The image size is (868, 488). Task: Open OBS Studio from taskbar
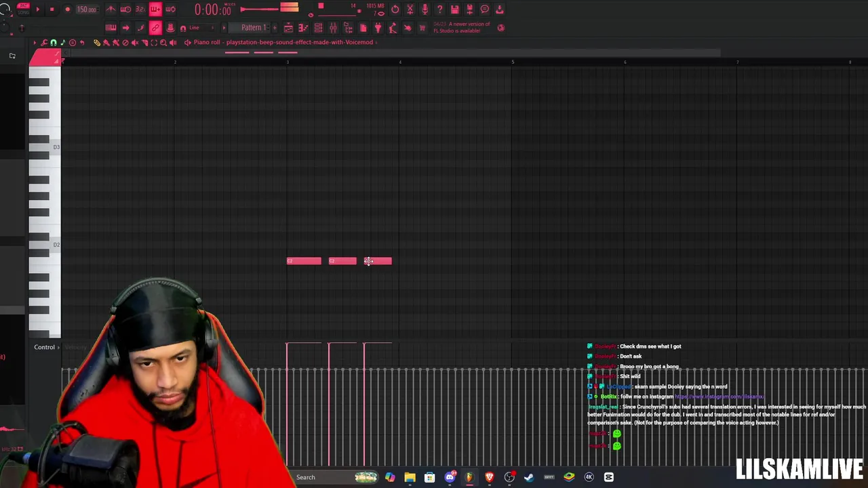click(509, 477)
